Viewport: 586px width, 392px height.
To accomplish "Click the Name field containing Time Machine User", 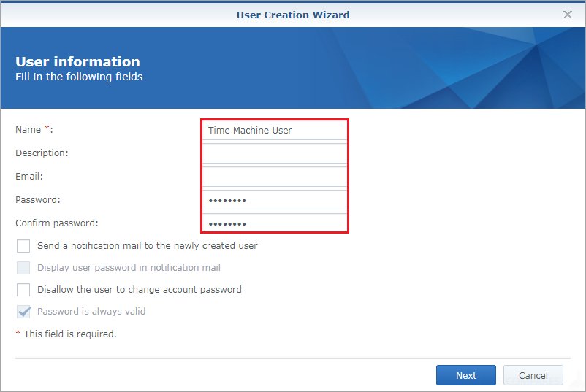I will point(275,130).
